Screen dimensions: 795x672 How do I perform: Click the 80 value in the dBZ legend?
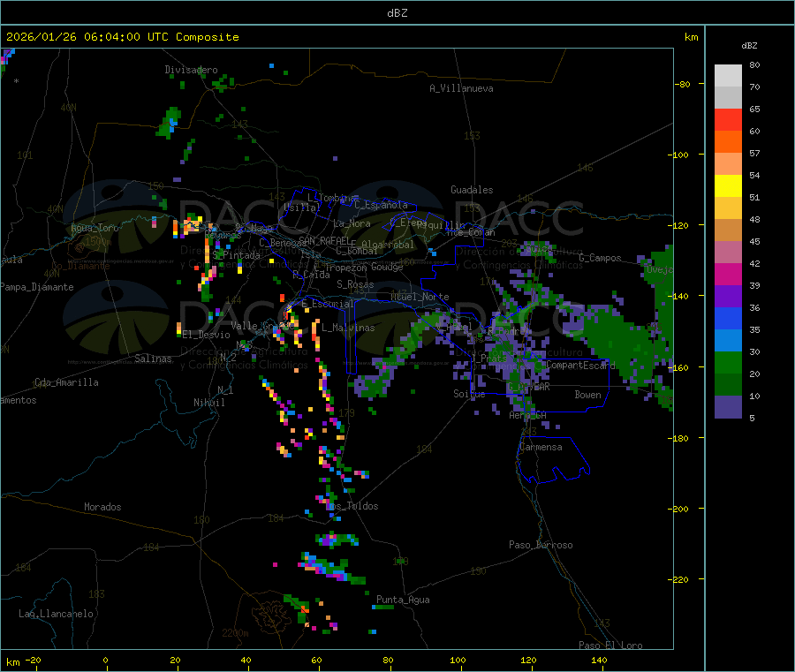754,64
